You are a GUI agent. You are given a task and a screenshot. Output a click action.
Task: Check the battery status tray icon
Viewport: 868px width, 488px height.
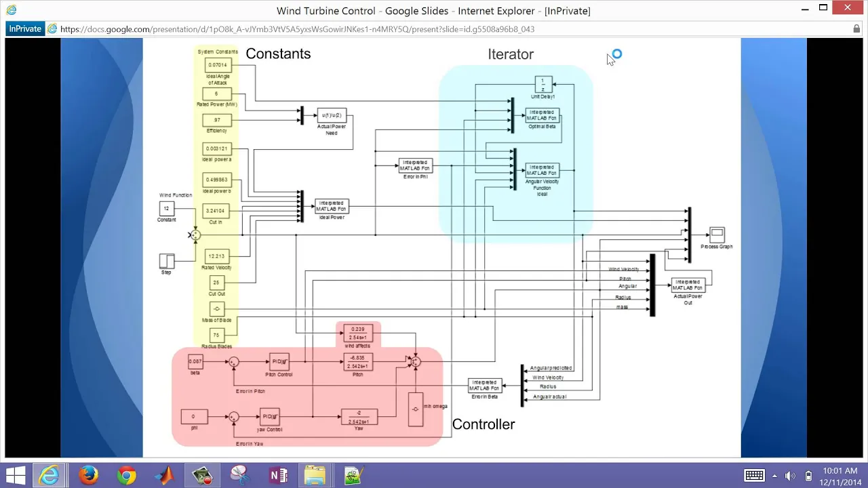click(x=808, y=475)
